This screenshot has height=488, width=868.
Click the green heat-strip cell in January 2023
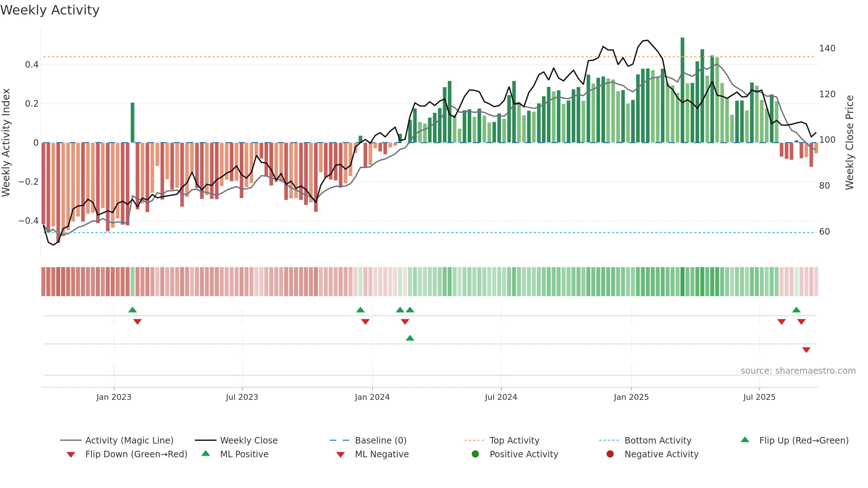tap(132, 282)
